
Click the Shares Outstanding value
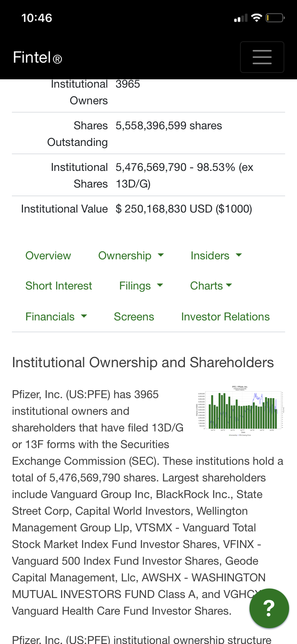click(169, 126)
